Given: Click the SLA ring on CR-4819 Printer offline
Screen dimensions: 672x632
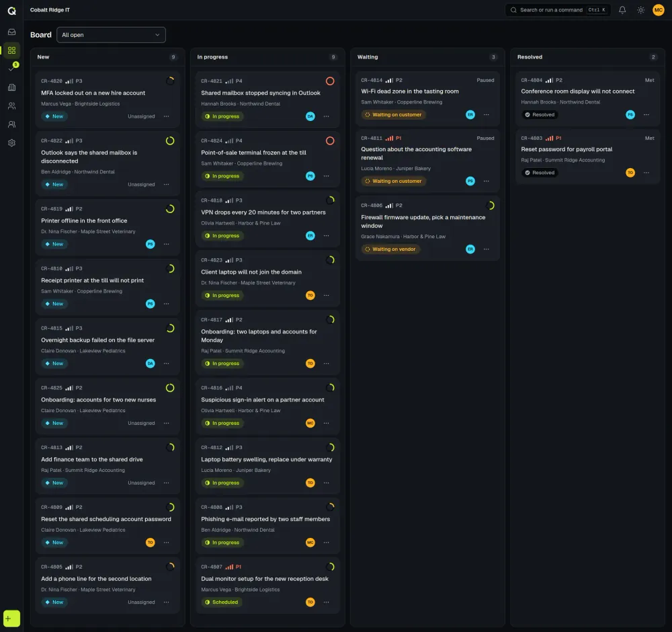Looking at the screenshot, I should pyautogui.click(x=170, y=209).
